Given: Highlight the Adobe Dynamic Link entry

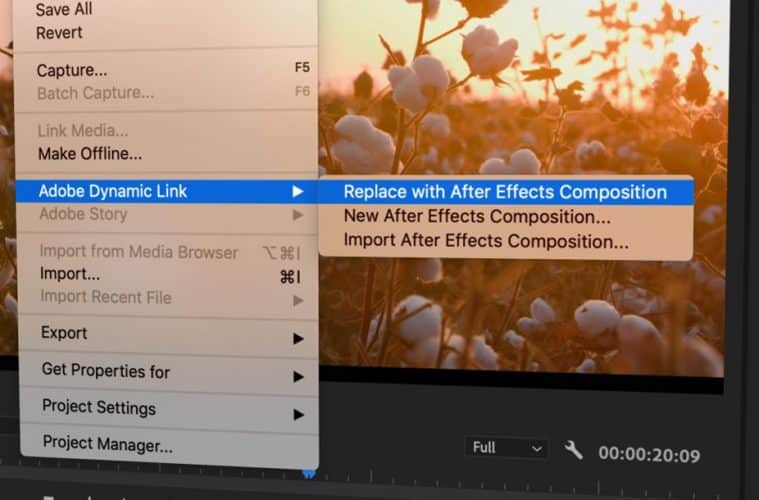Looking at the screenshot, I should tap(112, 191).
